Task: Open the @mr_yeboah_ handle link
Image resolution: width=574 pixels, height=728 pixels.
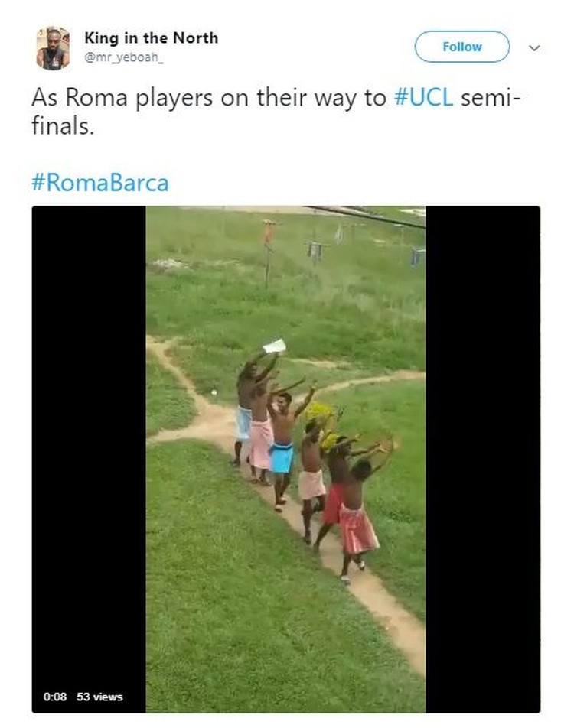Action: point(124,58)
